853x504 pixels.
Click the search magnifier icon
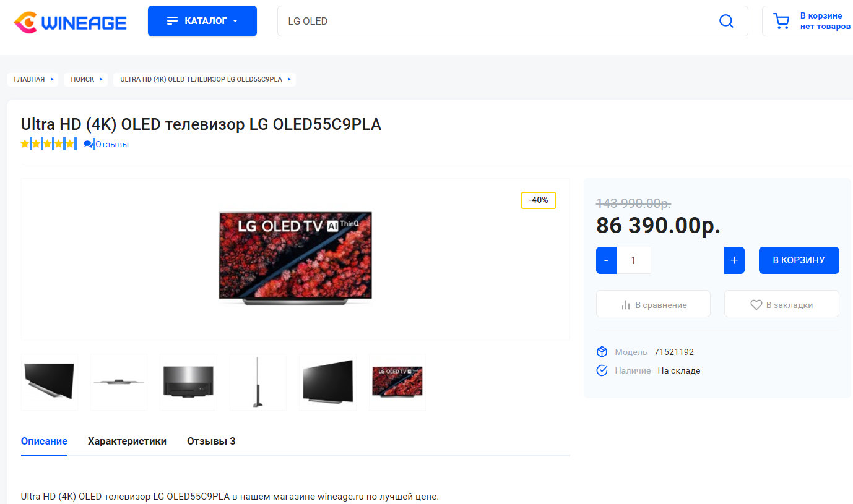pos(726,21)
